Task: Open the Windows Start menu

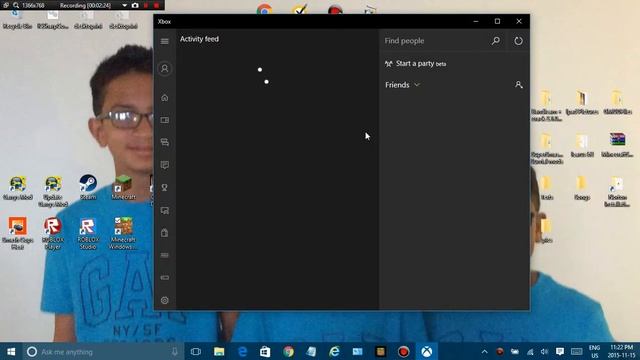Action: [x=11, y=351]
